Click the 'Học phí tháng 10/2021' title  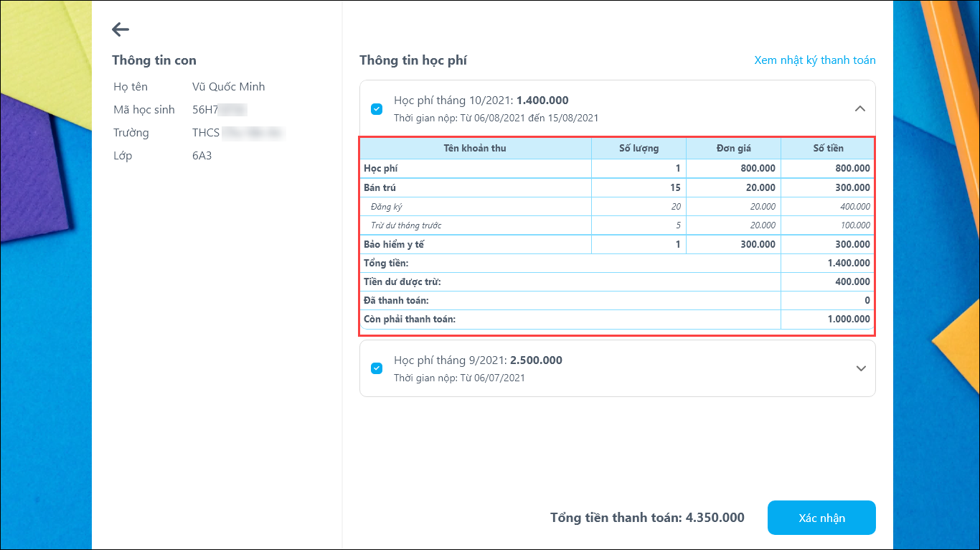coord(481,101)
